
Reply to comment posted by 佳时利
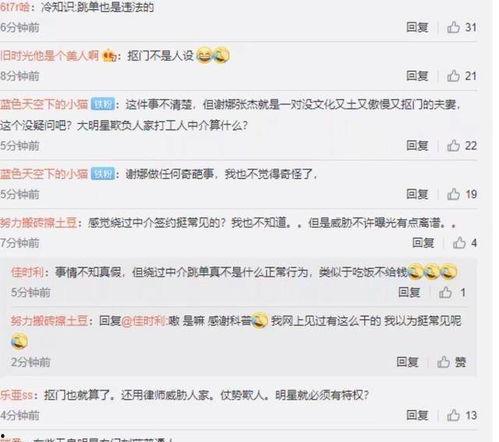[409, 292]
